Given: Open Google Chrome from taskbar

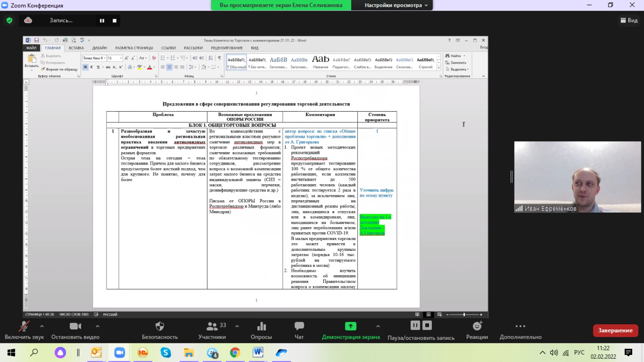Looking at the screenshot, I should pos(235,353).
